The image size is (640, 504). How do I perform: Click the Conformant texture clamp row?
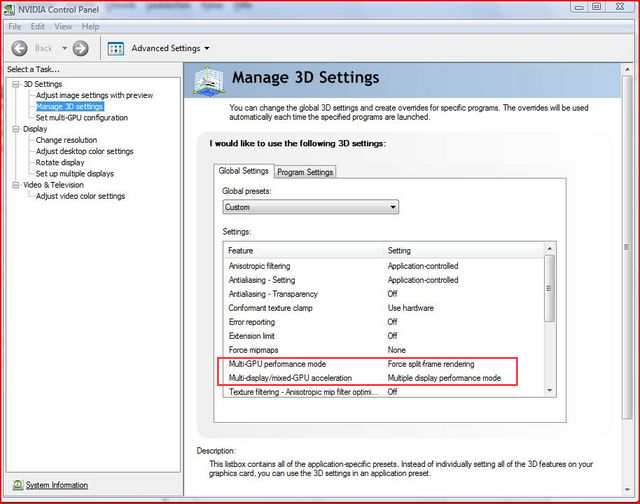click(x=384, y=308)
